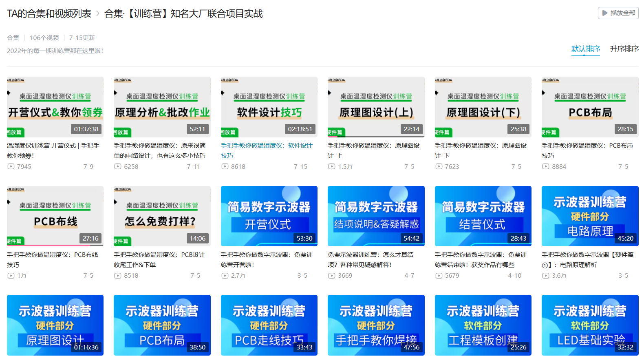Go back to TA的合集和视频列表 breadcrumb
The width and height of the screenshot is (644, 356).
point(49,13)
